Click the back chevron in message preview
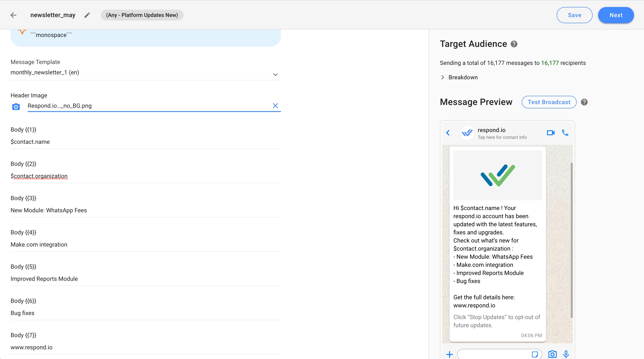The width and height of the screenshot is (644, 359). point(449,133)
